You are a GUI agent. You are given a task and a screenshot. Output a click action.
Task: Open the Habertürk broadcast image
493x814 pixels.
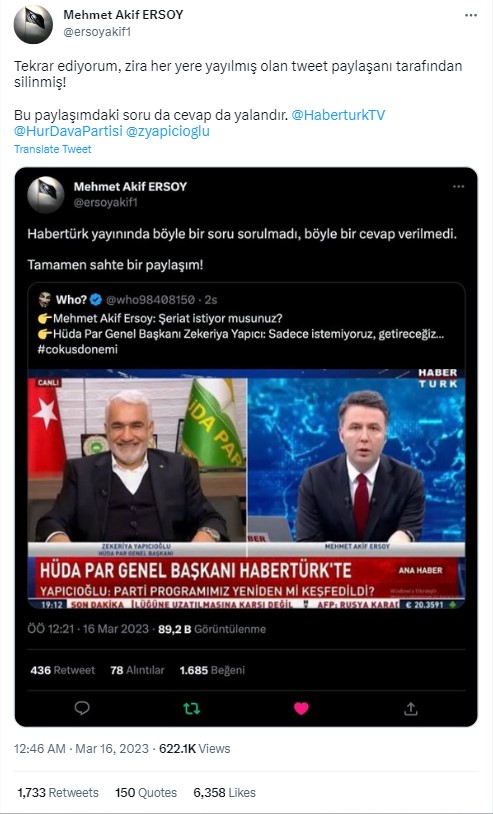(246, 489)
